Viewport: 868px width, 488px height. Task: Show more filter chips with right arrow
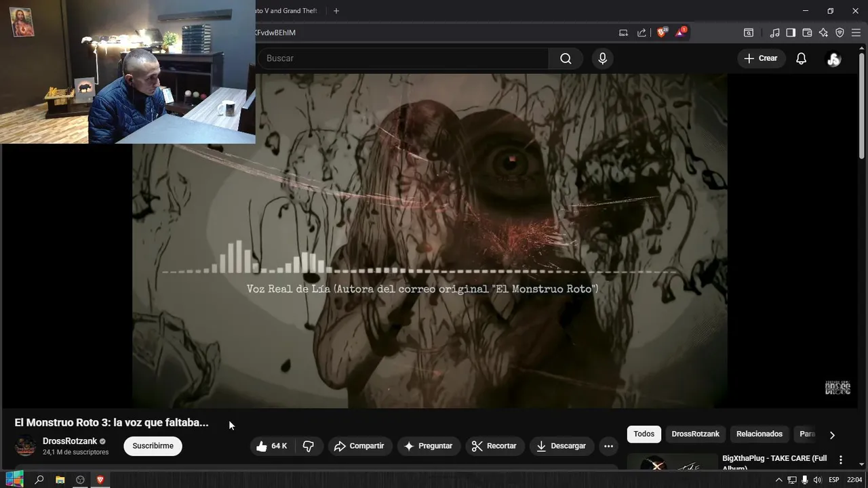[832, 434]
